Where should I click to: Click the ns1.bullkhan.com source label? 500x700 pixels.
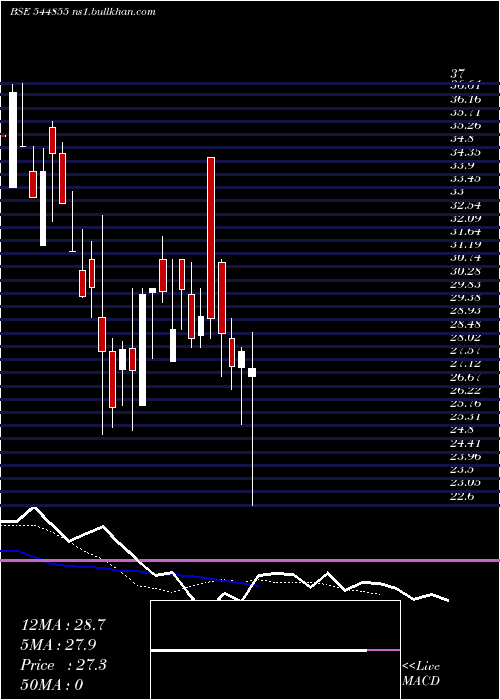(113, 12)
